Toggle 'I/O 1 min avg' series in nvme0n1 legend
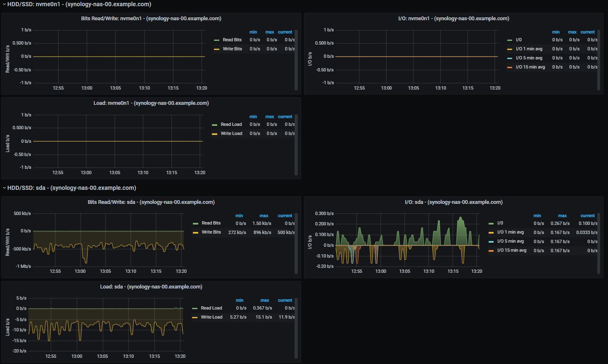 529,49
